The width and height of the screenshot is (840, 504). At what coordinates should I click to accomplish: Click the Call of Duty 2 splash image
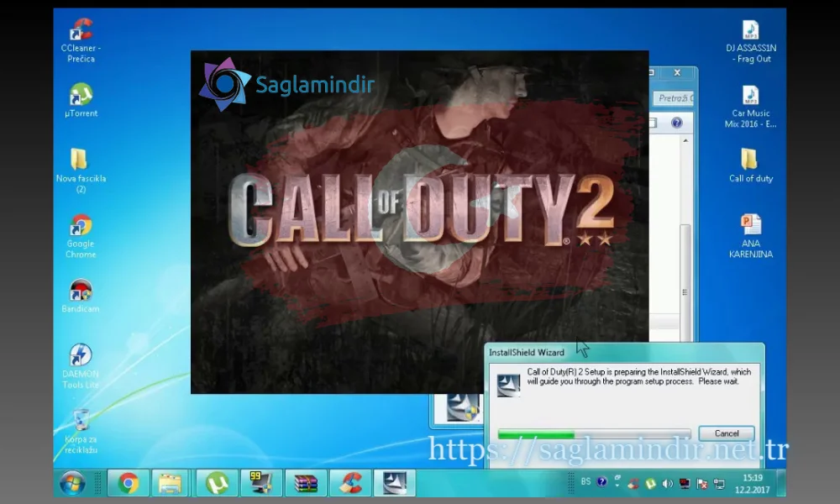tap(419, 222)
